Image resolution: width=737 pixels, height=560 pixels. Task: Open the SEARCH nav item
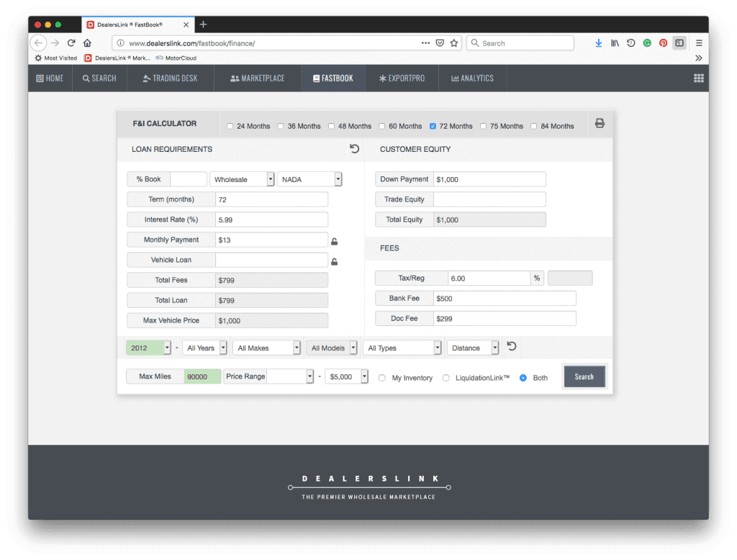click(99, 78)
